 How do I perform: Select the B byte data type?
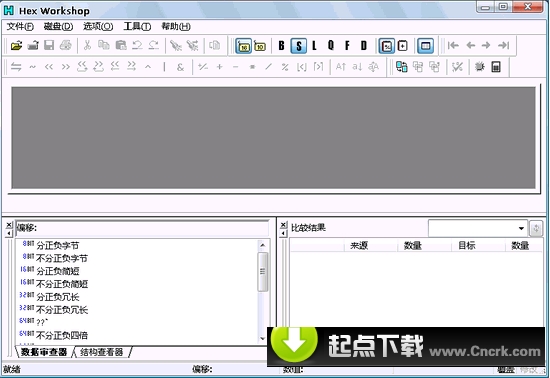point(281,46)
